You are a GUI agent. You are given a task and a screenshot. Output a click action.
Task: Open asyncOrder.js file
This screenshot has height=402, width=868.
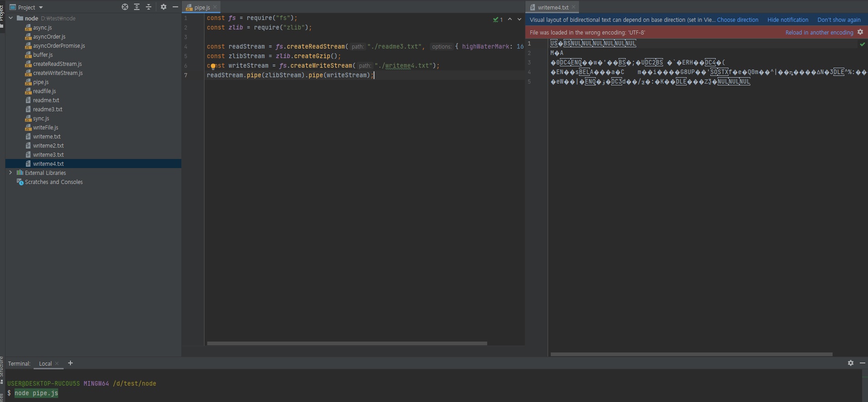coord(49,37)
